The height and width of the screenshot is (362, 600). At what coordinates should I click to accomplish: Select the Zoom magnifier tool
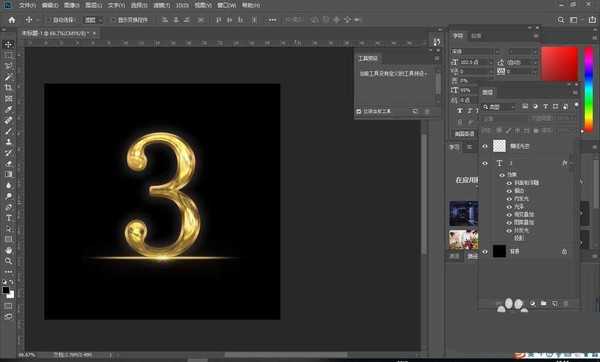tap(8, 261)
